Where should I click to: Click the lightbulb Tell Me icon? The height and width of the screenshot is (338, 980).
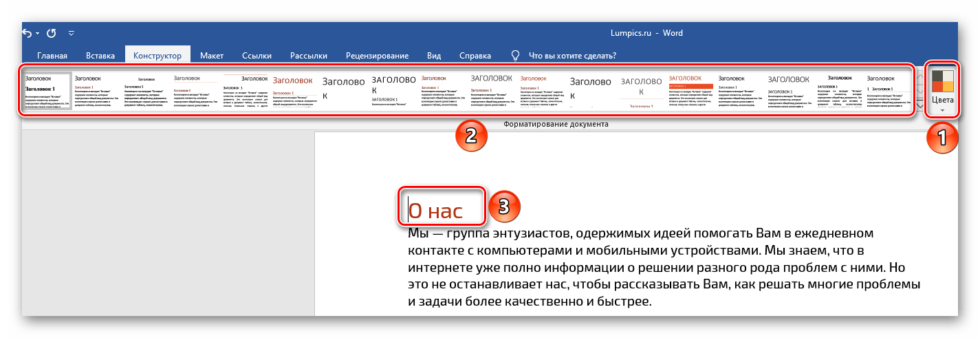515,55
